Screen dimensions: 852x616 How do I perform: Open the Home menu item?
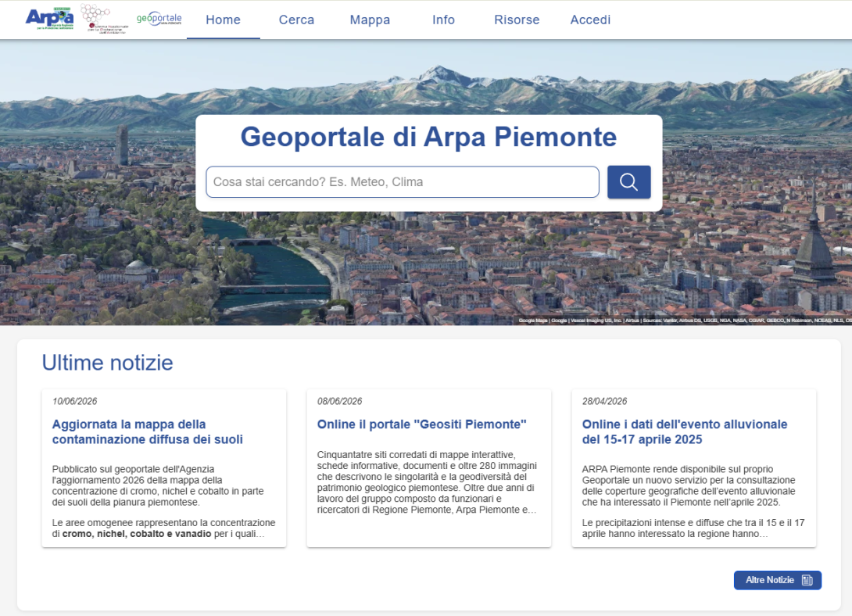[x=224, y=20]
